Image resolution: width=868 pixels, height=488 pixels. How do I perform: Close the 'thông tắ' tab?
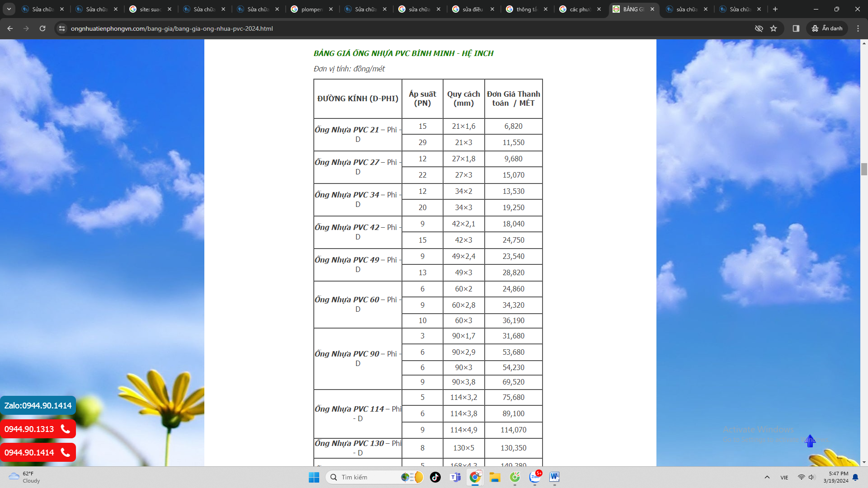pos(546,9)
